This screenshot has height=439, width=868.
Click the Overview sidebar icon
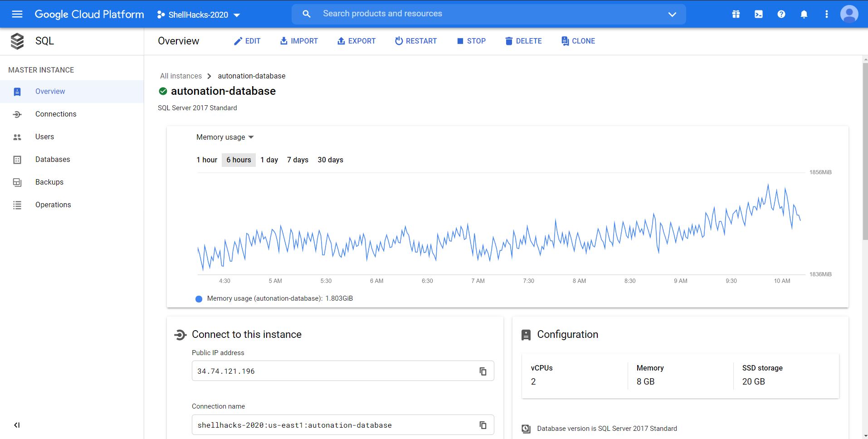coord(17,92)
